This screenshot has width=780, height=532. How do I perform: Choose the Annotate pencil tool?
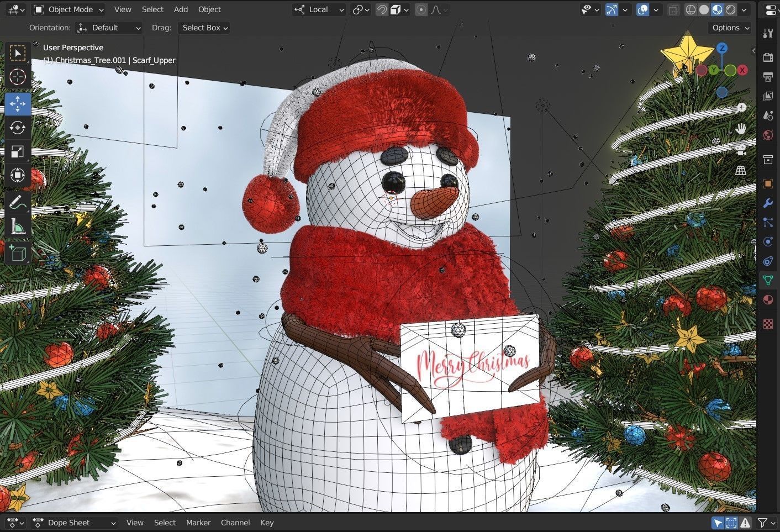pos(18,202)
